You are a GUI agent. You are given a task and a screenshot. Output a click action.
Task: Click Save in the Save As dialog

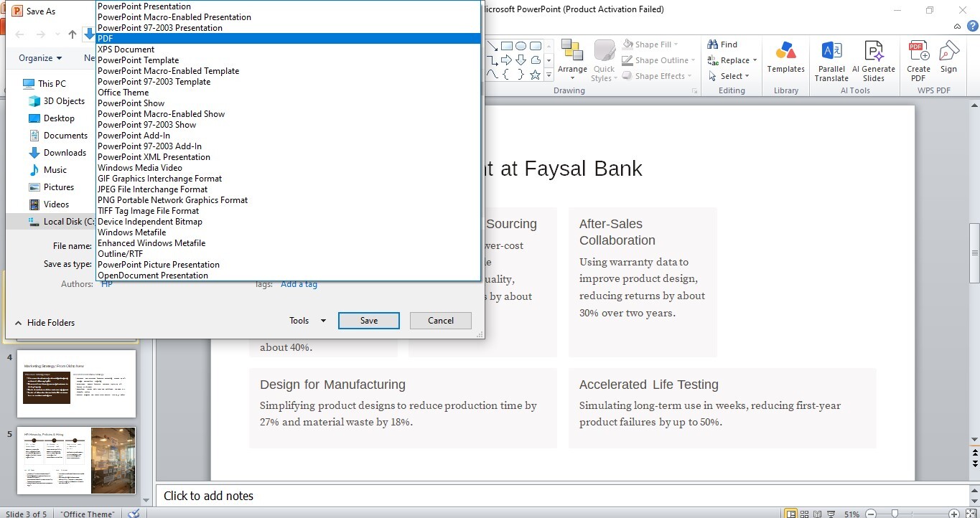[369, 321]
